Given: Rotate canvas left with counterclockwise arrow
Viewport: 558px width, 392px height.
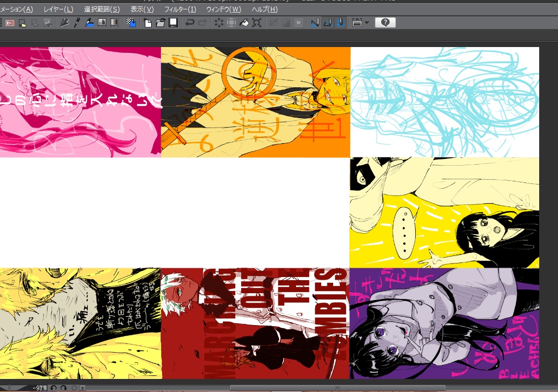Looking at the screenshot, I should 54,388.
